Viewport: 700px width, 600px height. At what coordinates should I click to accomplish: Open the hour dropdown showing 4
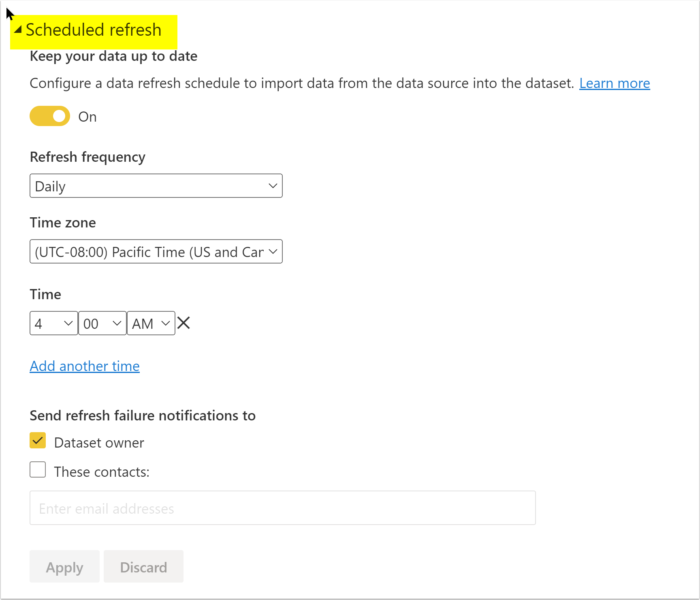click(x=54, y=323)
